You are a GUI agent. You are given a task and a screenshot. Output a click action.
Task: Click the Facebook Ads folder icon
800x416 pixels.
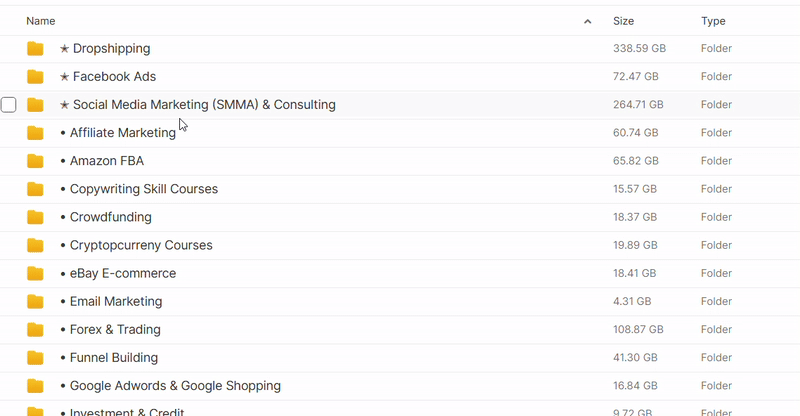[x=35, y=77]
